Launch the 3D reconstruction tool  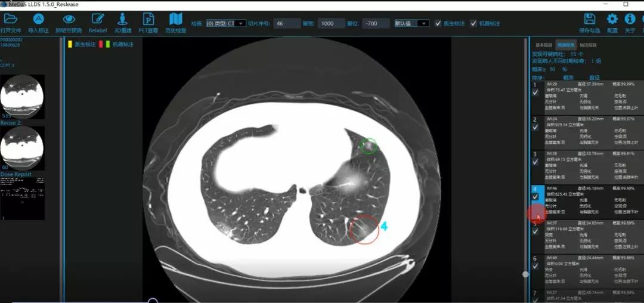click(123, 19)
